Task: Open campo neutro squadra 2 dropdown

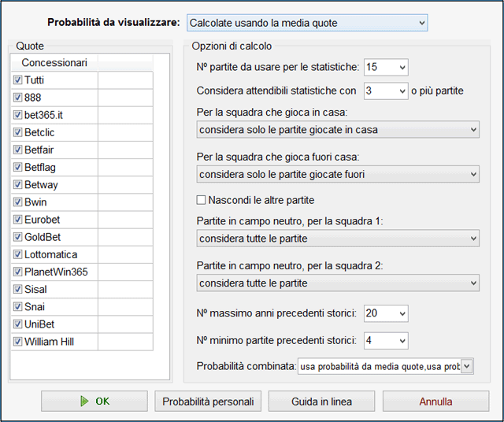Action: tap(338, 283)
